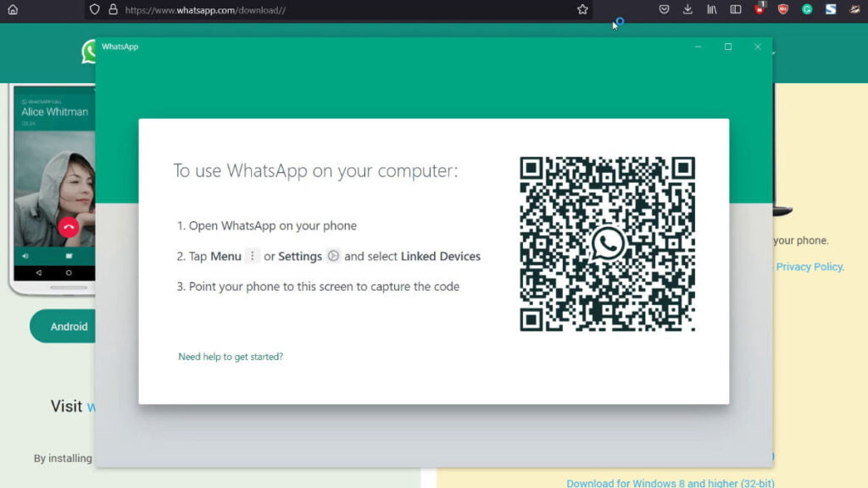Click the browser Home button
The width and height of the screenshot is (868, 488).
(x=13, y=10)
